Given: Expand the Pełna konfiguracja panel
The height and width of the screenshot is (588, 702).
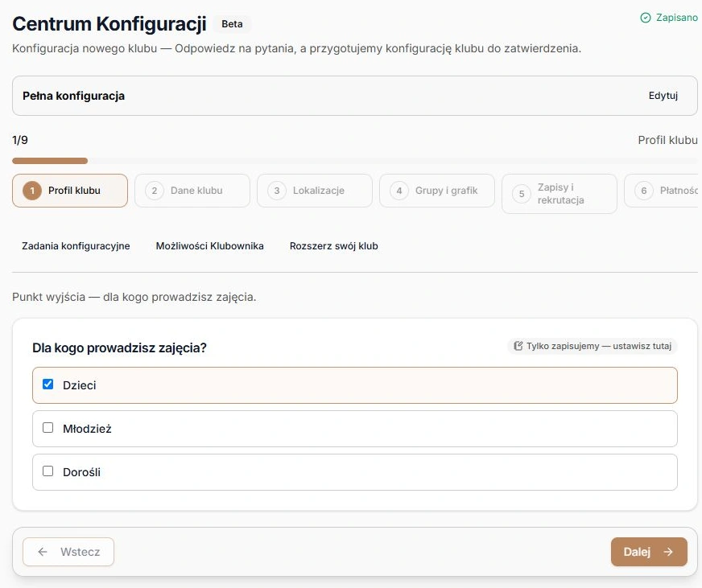Looking at the screenshot, I should click(354, 96).
